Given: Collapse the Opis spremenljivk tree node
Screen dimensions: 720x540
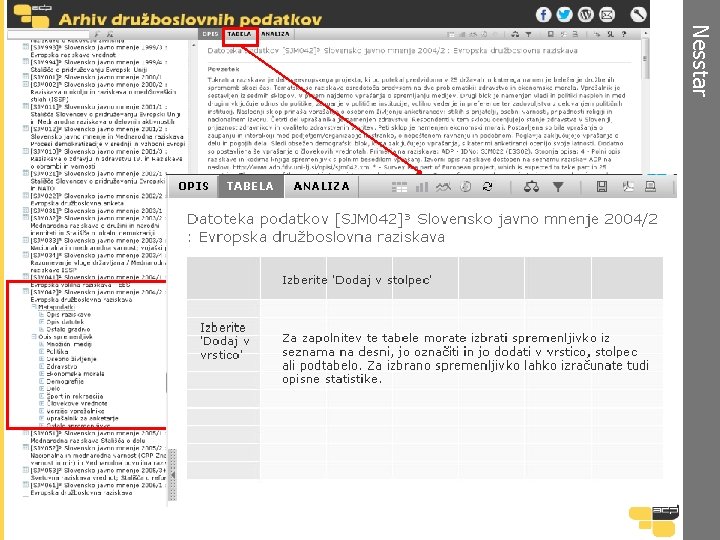Looking at the screenshot, I should coord(34,337).
